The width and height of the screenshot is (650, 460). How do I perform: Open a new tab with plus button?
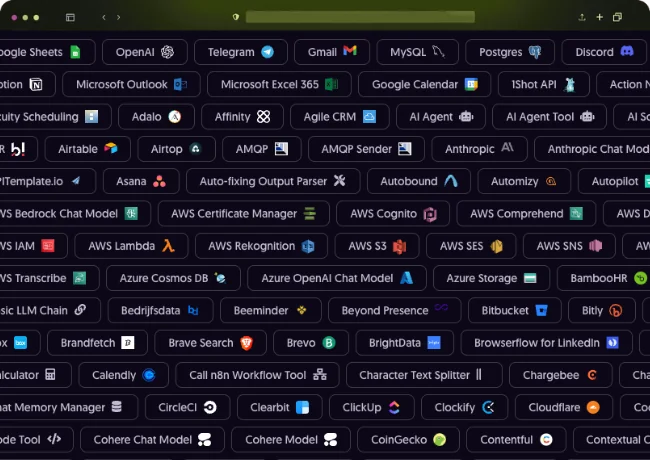pyautogui.click(x=600, y=17)
